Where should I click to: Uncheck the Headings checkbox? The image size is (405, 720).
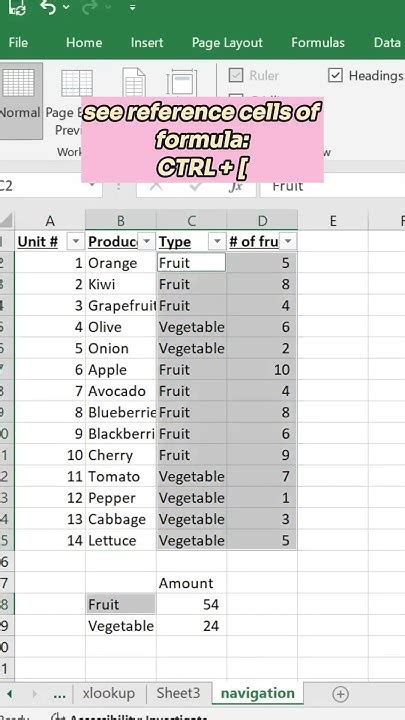click(335, 75)
